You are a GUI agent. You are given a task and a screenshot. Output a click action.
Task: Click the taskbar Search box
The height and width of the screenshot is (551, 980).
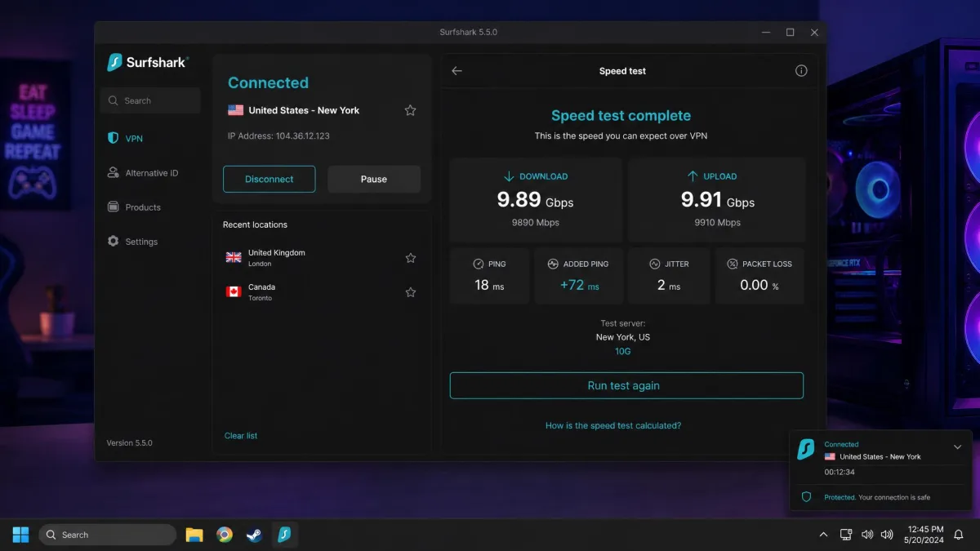[x=108, y=535]
